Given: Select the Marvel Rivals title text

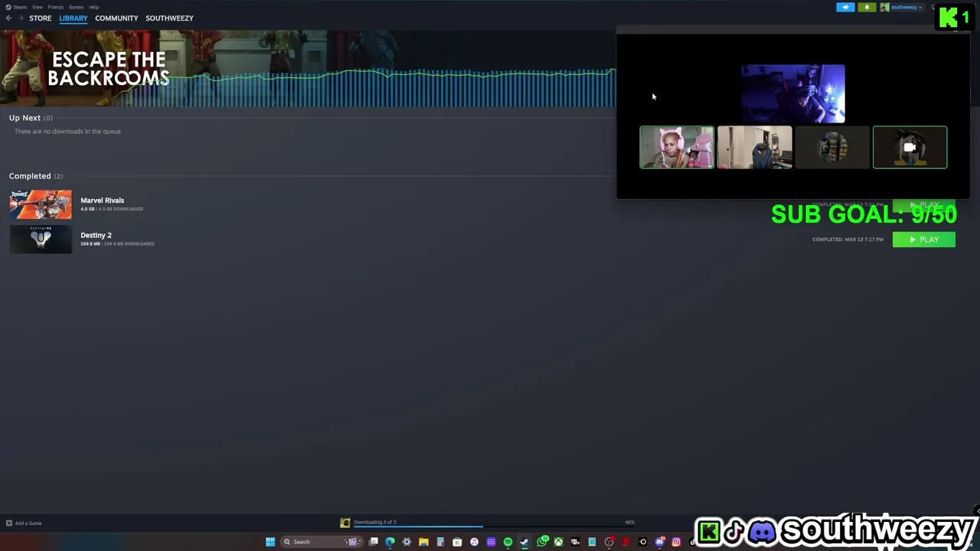Looking at the screenshot, I should 102,201.
